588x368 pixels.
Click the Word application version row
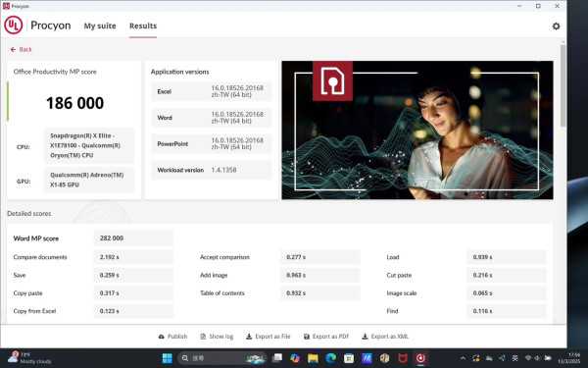point(211,118)
